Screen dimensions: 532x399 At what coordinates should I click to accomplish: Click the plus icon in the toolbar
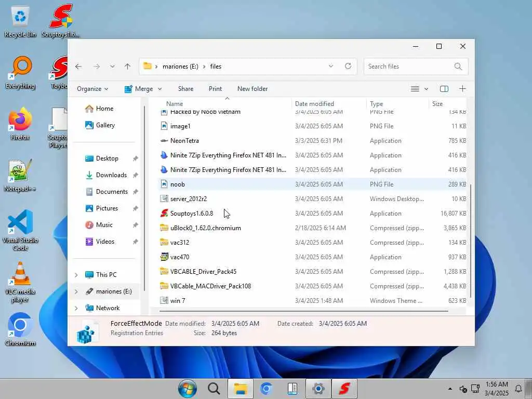click(462, 89)
